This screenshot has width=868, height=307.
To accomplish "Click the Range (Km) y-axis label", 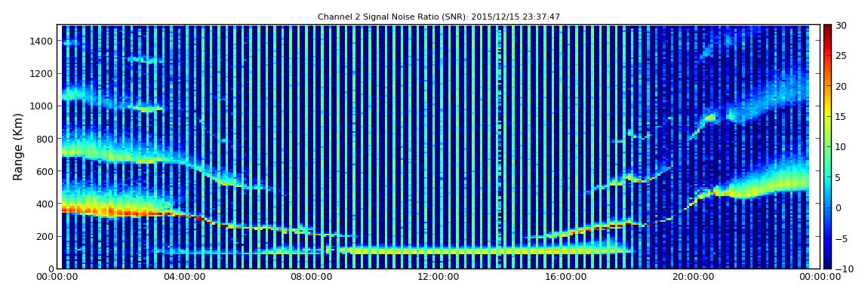I will tap(18, 146).
